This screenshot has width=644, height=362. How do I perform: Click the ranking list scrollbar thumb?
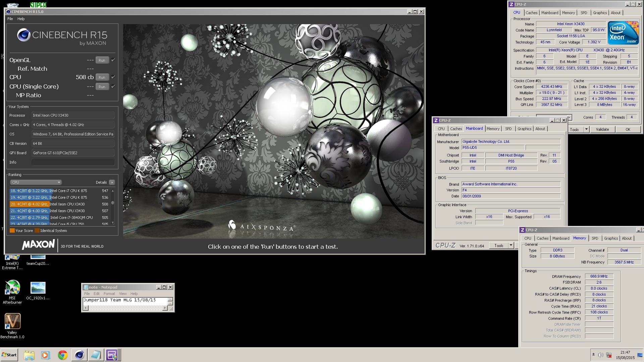tap(113, 203)
